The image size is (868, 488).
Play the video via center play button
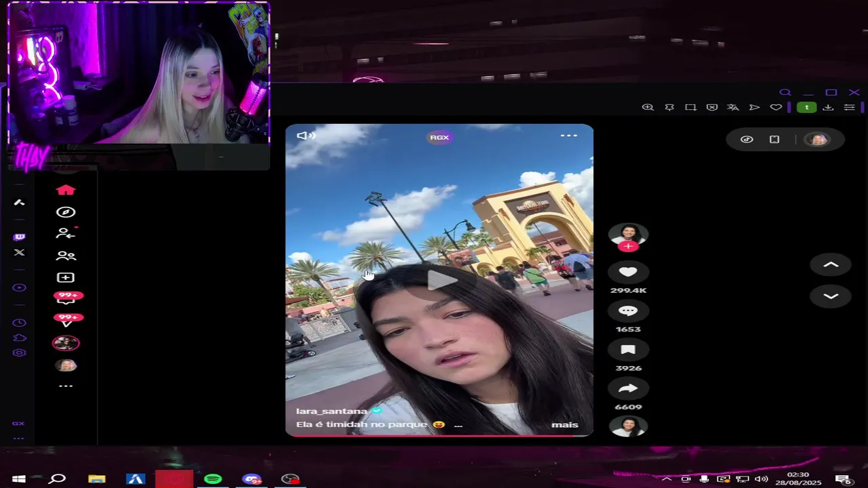(x=441, y=279)
